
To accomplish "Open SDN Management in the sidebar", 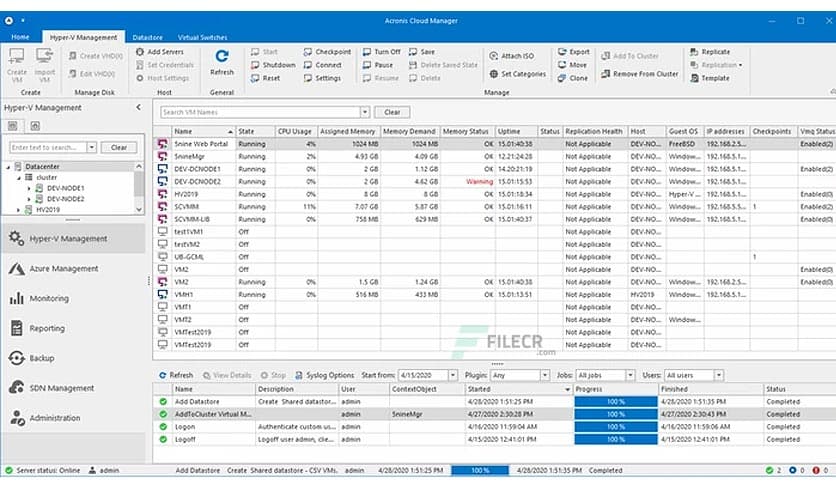I will [73, 388].
